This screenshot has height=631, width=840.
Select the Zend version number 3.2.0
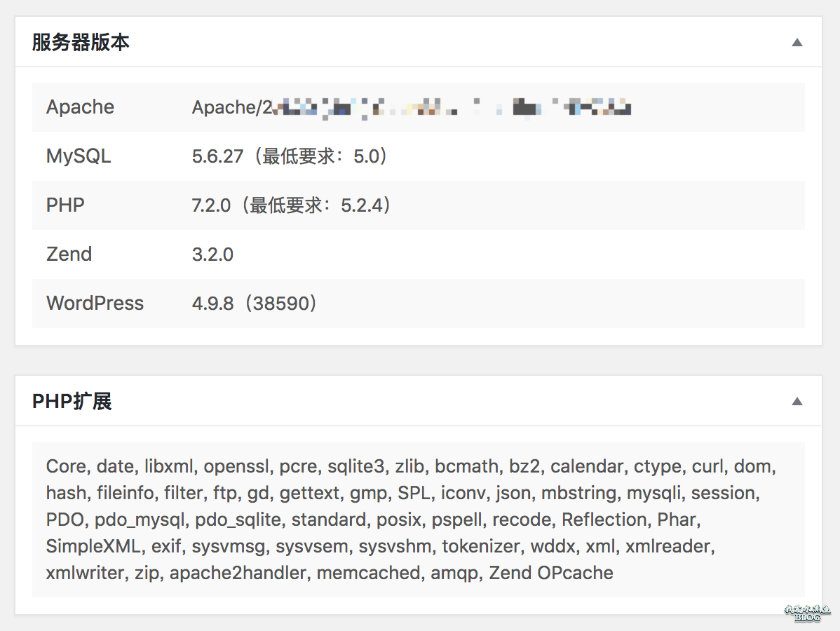[x=212, y=254]
